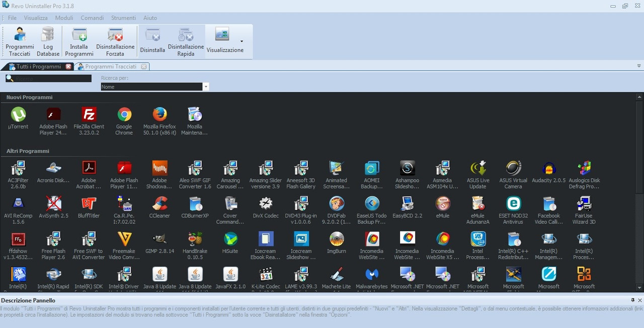Expand the Visualizzazione dropdown arrow
Screen dimensions: 644x328
(x=242, y=41)
